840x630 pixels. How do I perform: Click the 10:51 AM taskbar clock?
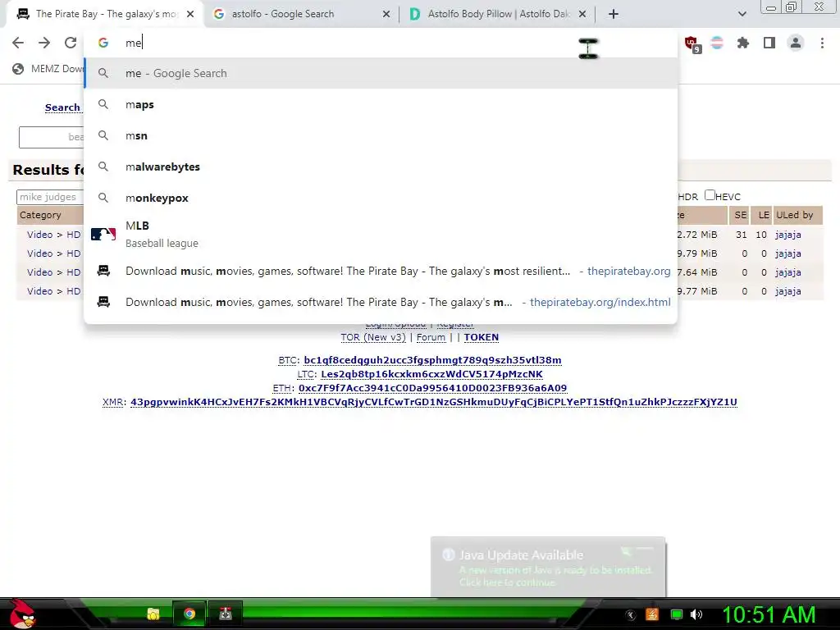coord(769,614)
